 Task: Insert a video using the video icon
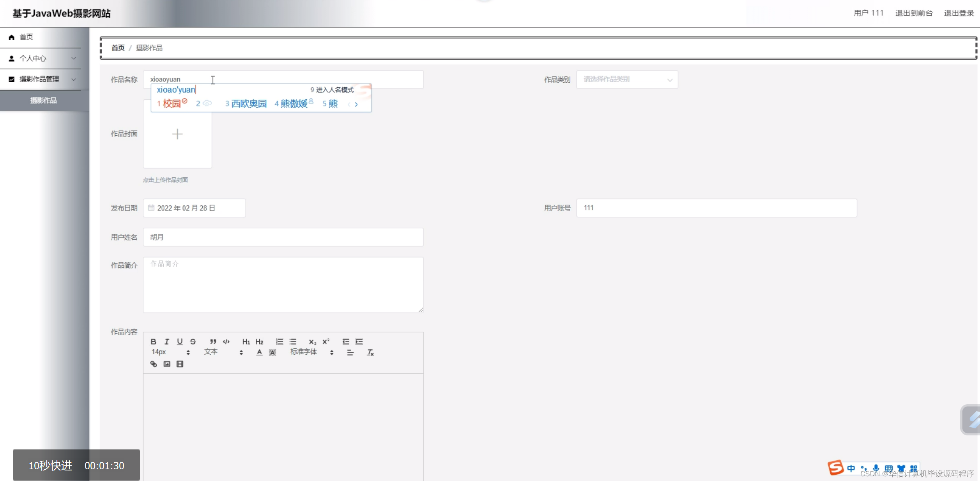tap(180, 364)
